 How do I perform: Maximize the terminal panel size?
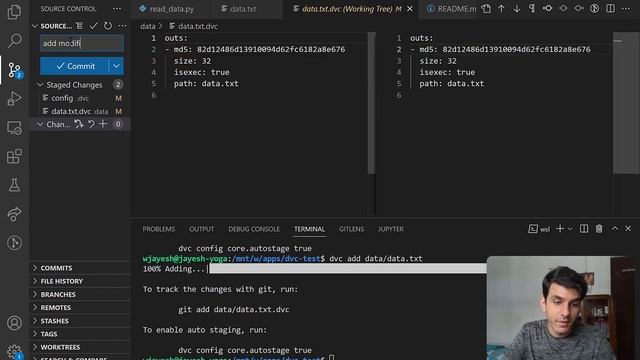click(x=615, y=229)
